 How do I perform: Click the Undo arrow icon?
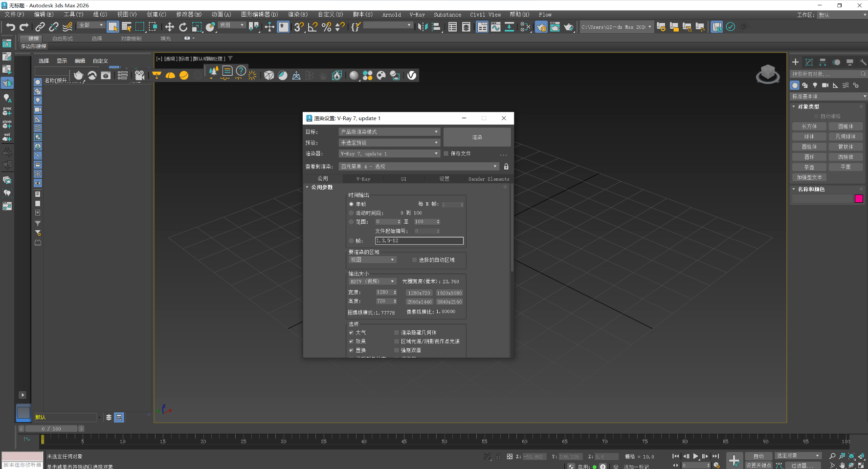pyautogui.click(x=10, y=27)
